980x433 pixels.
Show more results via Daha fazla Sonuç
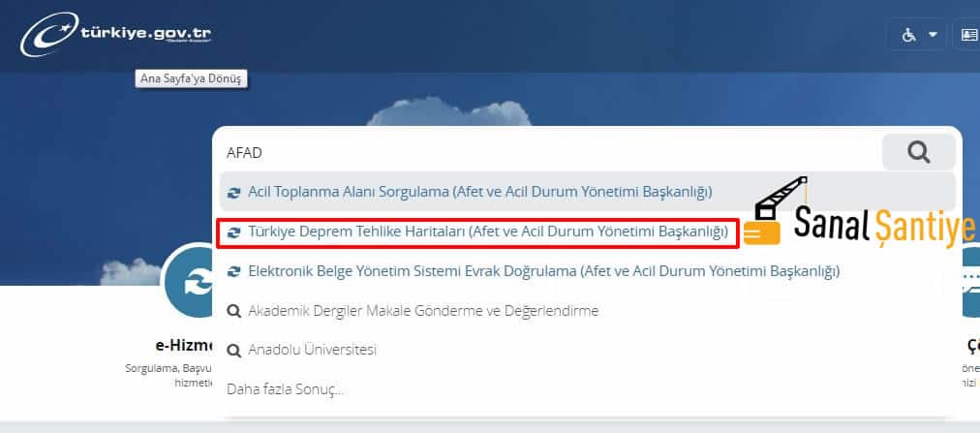285,389
